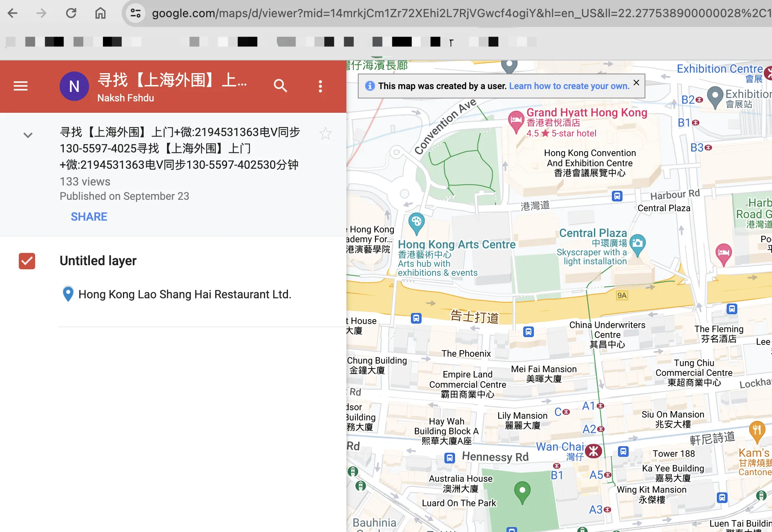772x532 pixels.
Task: Select Hong Kong Lao Shang Hai Restaurant item
Action: tap(185, 294)
